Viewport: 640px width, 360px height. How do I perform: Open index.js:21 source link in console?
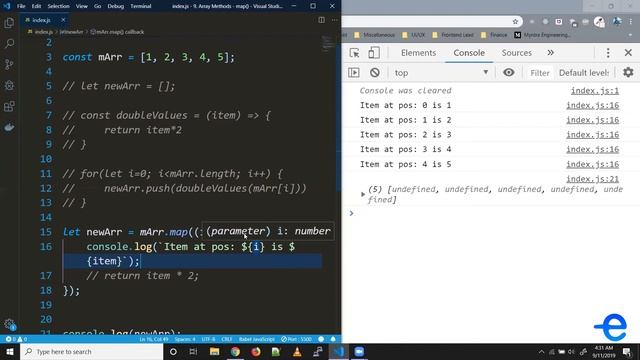(x=592, y=179)
